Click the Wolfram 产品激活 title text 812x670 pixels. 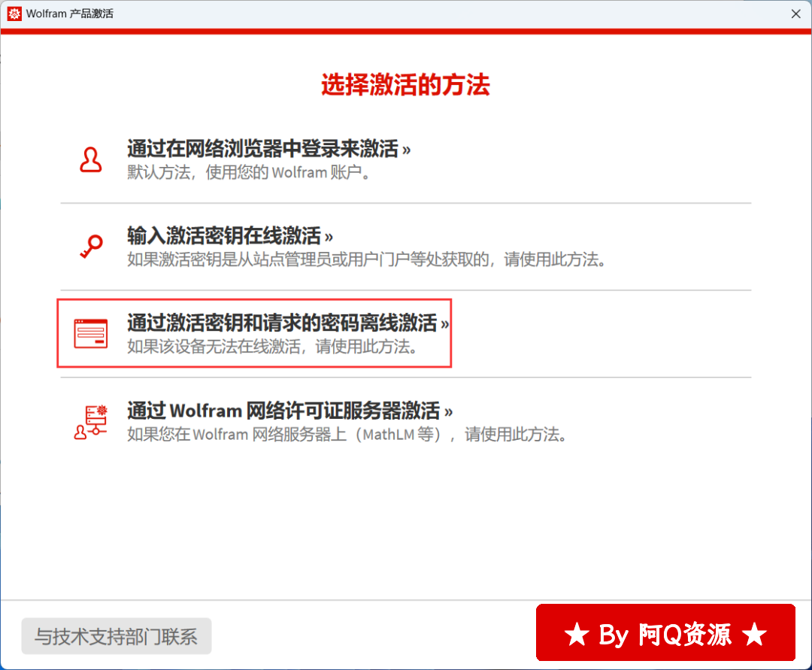pos(70,14)
